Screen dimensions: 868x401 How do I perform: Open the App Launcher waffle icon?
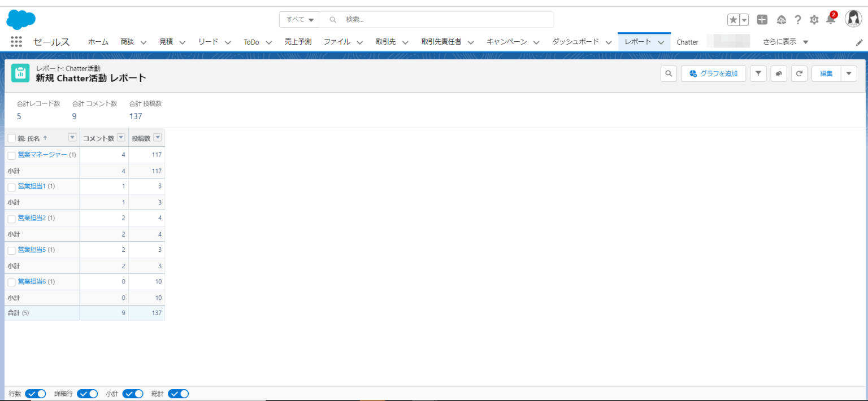point(16,41)
